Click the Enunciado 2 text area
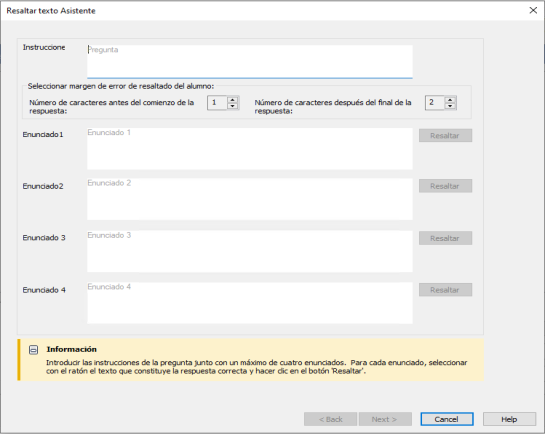 (250, 199)
